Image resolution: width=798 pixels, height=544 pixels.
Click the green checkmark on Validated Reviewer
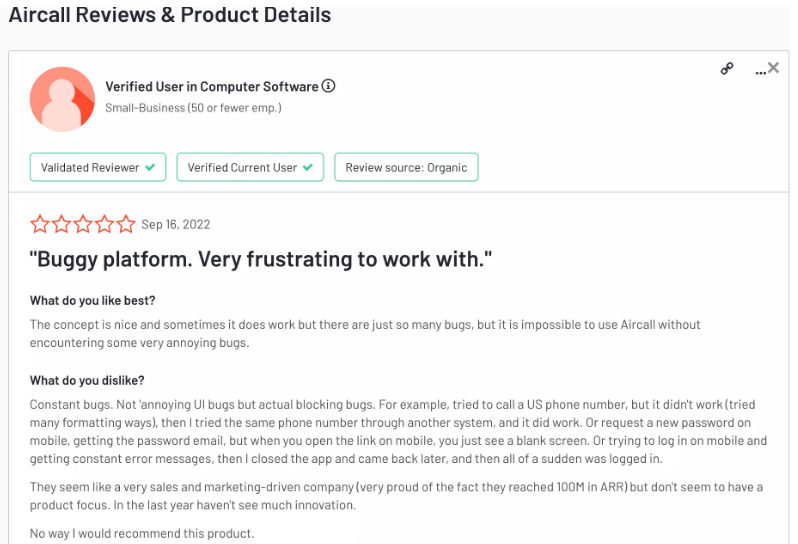pyautogui.click(x=150, y=167)
